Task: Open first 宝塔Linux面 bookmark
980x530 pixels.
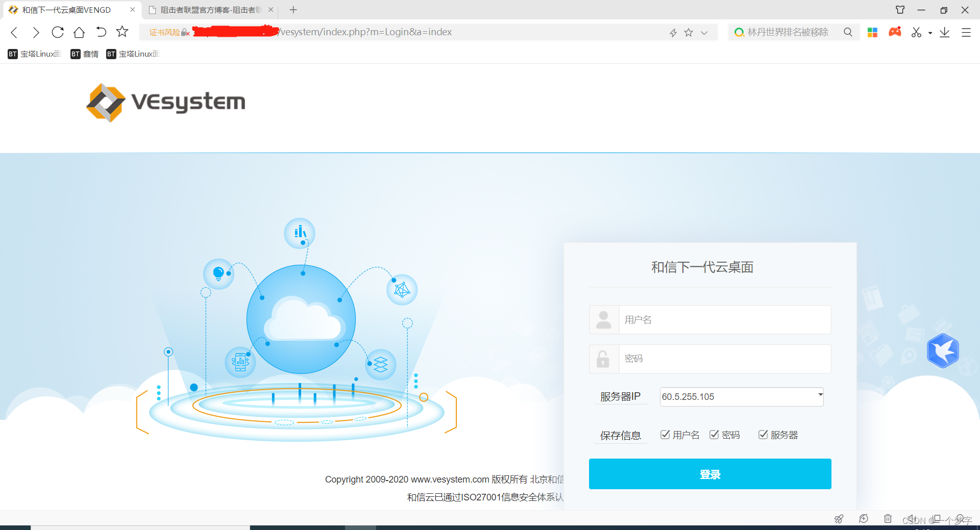Action: pos(35,54)
